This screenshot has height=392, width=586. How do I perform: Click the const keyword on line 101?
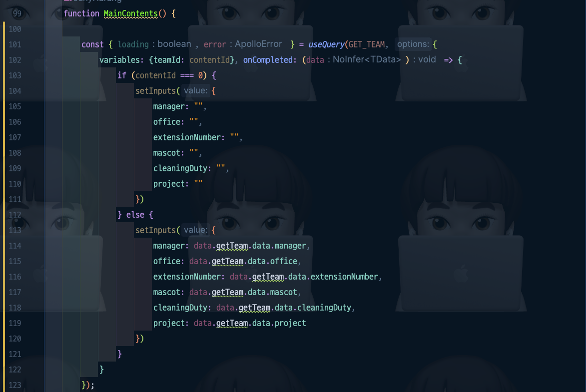coord(92,44)
